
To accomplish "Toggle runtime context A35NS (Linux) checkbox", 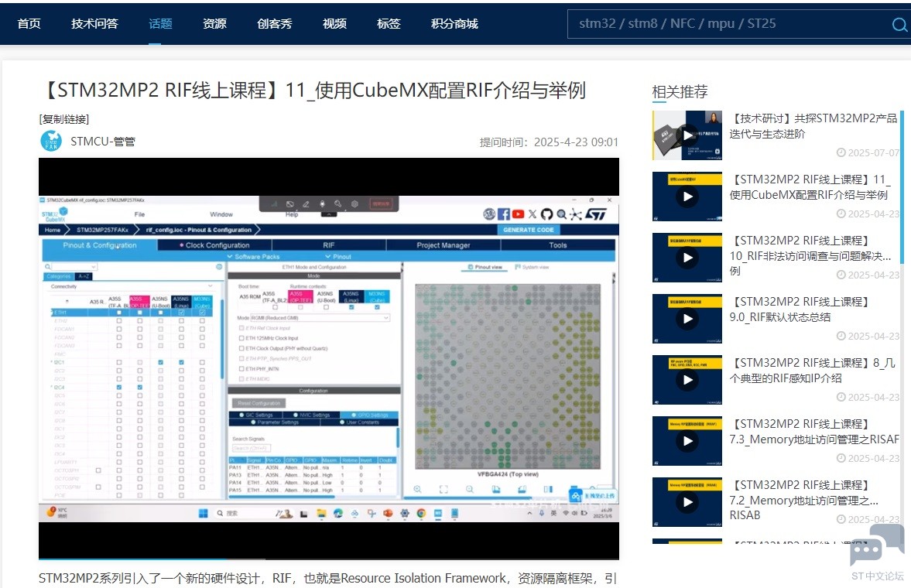I will tap(351, 307).
